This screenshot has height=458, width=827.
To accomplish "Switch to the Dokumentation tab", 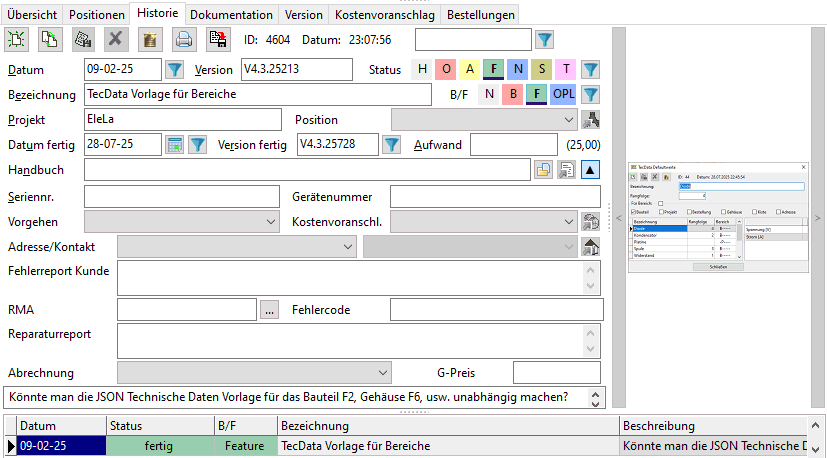I will [x=231, y=15].
